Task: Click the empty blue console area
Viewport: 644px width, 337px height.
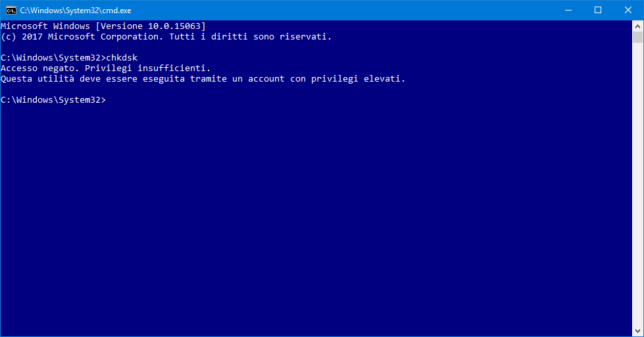Action: (x=316, y=217)
